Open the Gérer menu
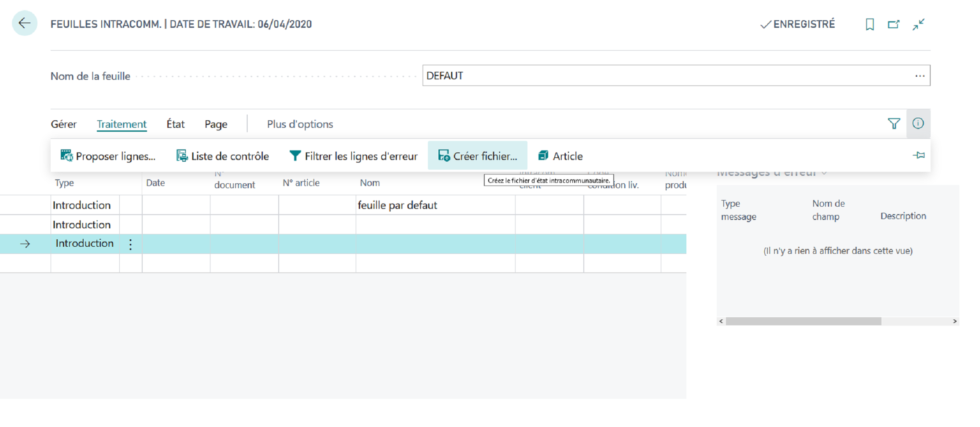Screen dimensions: 980x427 point(63,124)
